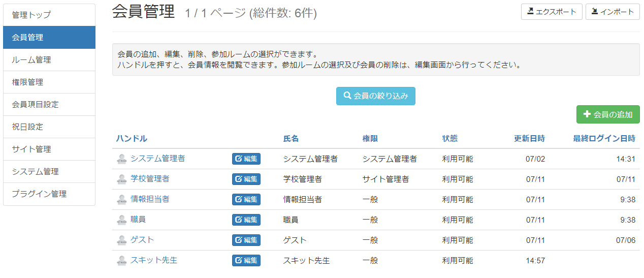
Task: Edit the スキット先生 member entry
Action: pyautogui.click(x=246, y=261)
